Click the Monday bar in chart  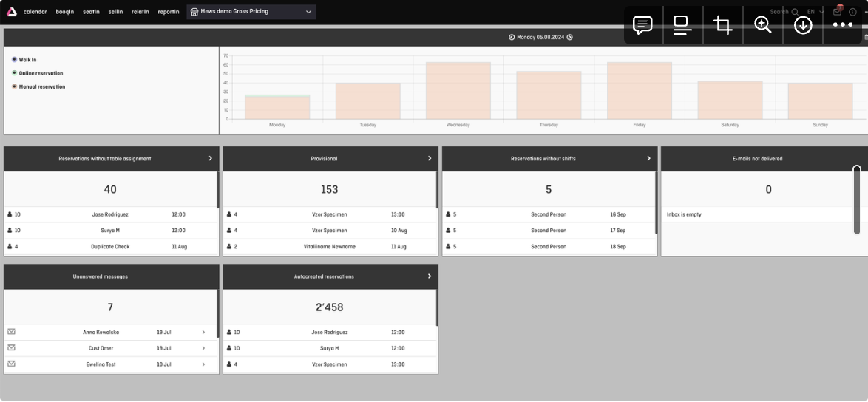(277, 107)
